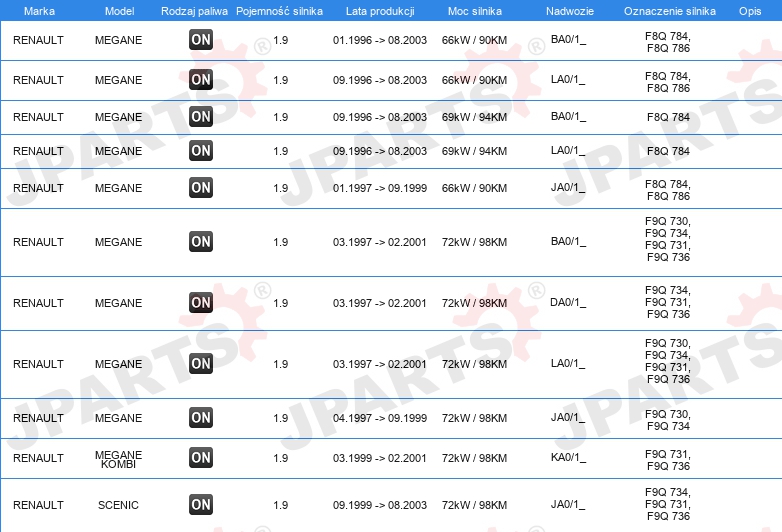
Task: Click the ON badge in the 69kW LA0/1_ row
Action: [x=201, y=151]
